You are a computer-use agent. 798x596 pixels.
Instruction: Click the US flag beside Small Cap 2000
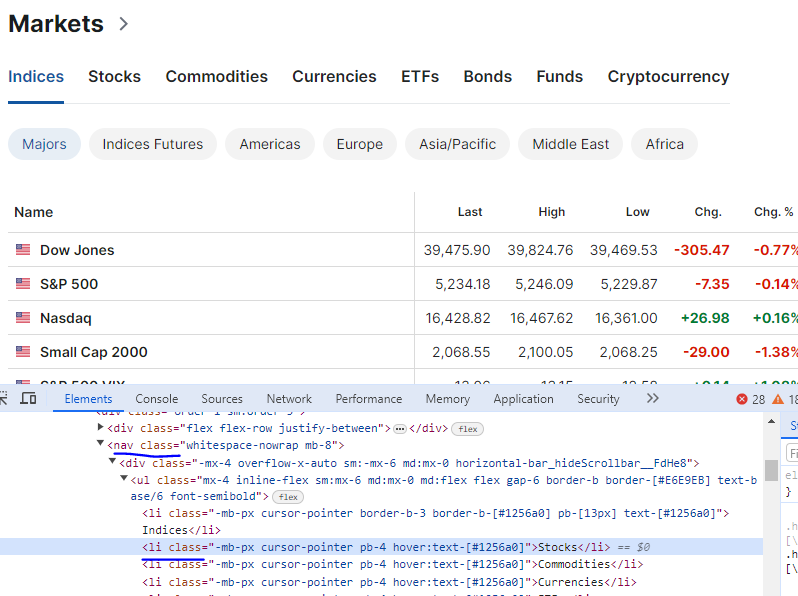click(23, 351)
